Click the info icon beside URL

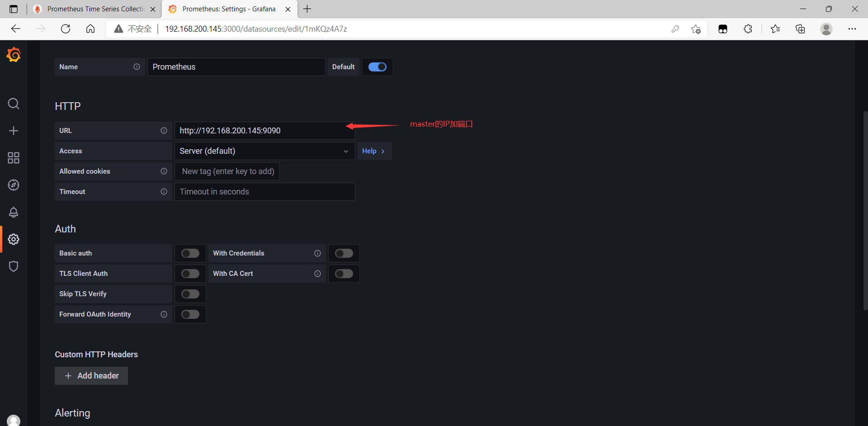click(164, 131)
